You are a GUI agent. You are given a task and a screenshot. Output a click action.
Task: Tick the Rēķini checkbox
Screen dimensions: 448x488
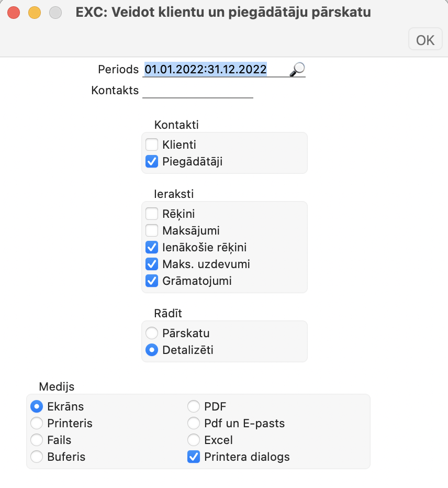pos(152,214)
